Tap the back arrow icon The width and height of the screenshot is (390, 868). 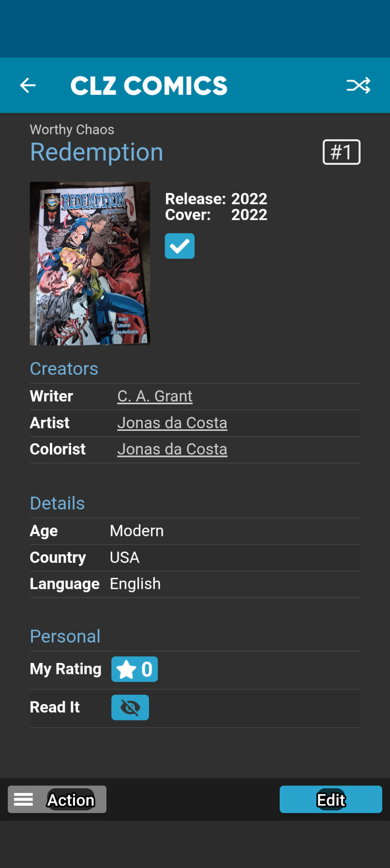(28, 86)
